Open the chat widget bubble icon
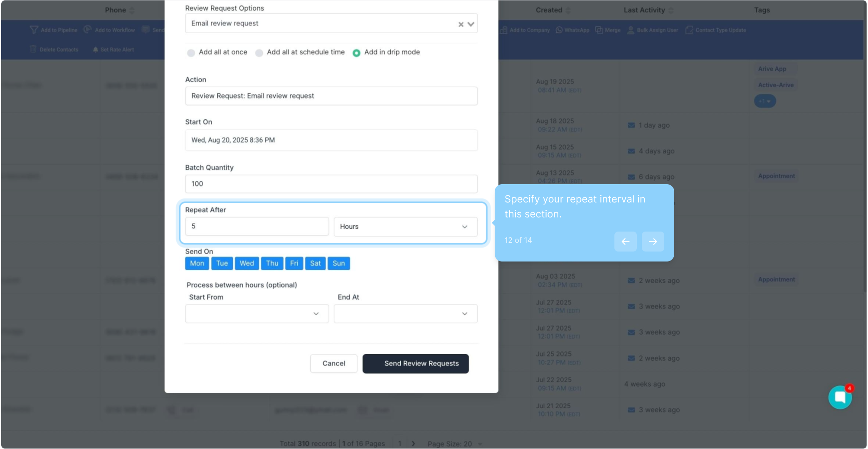868x449 pixels. (839, 397)
